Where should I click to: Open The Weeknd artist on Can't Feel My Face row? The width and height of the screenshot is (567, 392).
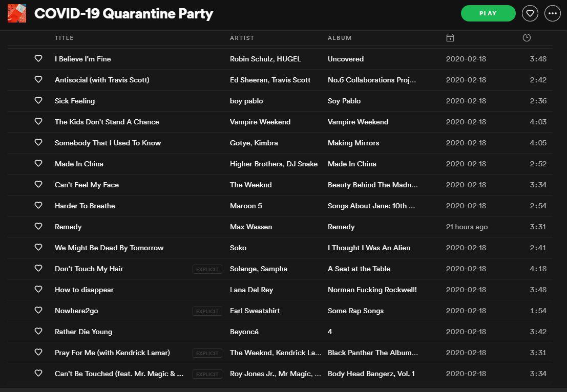point(250,185)
